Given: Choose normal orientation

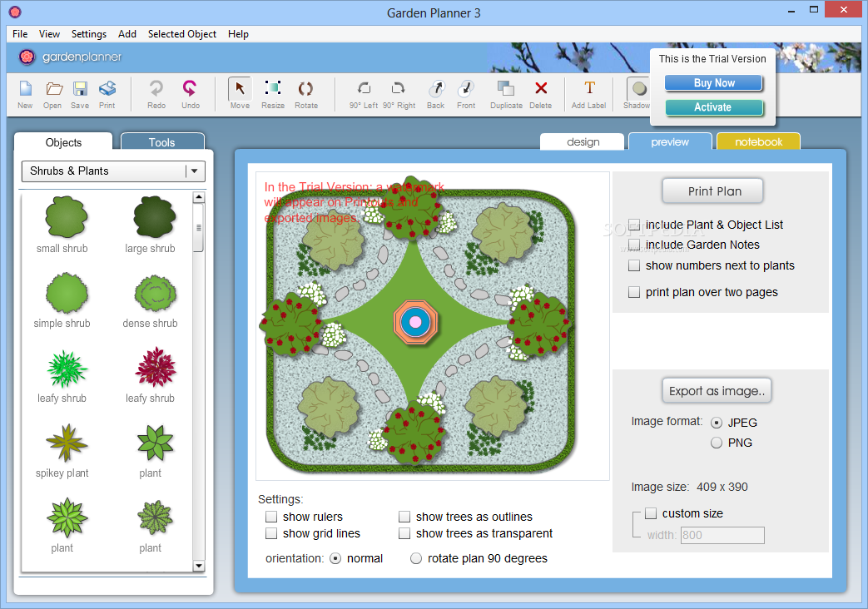Looking at the screenshot, I should [335, 558].
